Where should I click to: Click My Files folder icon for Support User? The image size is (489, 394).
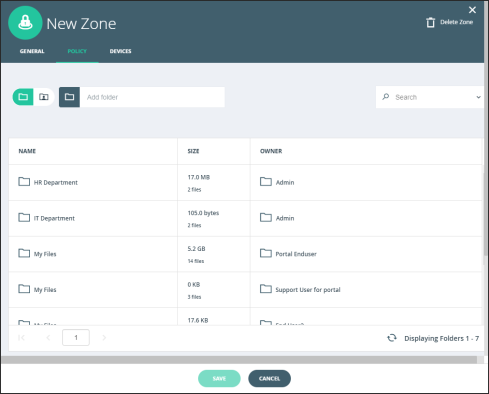point(24,289)
